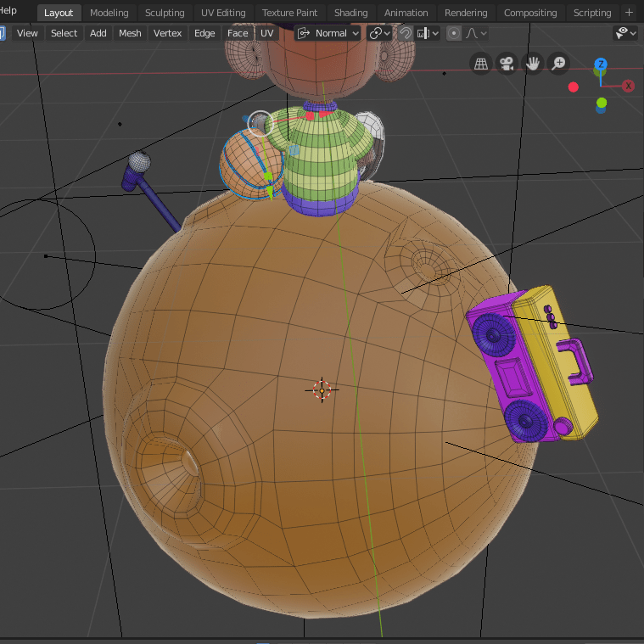Toggle the viewport visibility eye selector

pyautogui.click(x=625, y=33)
